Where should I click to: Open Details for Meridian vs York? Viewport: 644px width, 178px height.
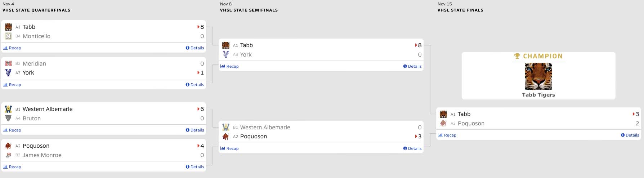[195, 85]
